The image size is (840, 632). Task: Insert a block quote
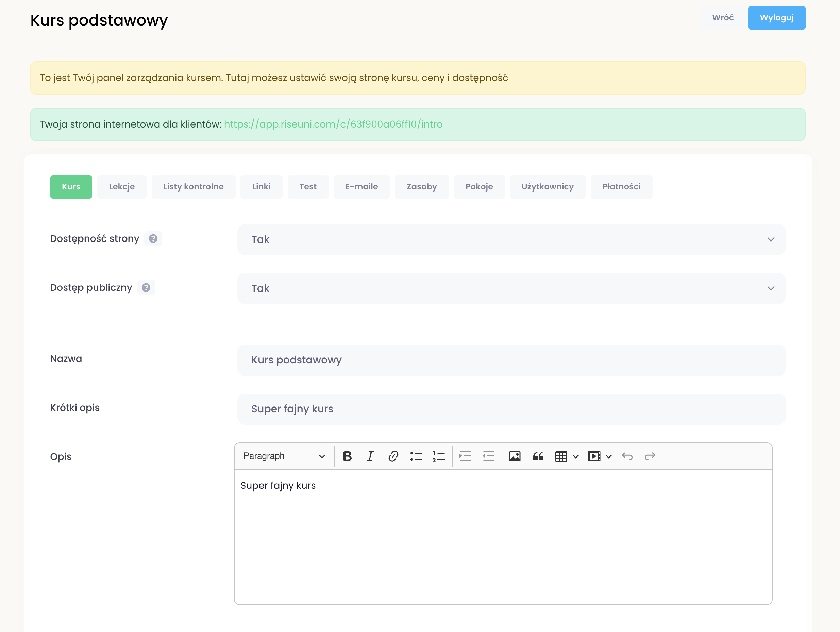pyautogui.click(x=538, y=456)
